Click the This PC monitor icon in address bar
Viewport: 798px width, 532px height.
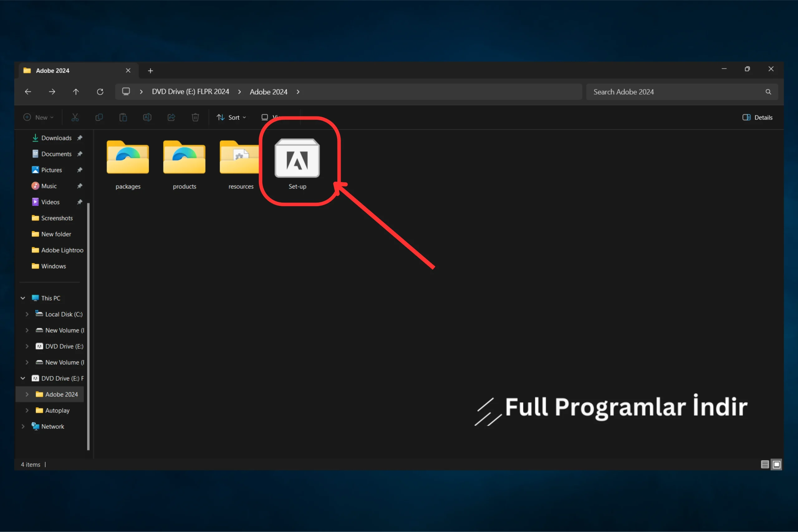pyautogui.click(x=126, y=92)
